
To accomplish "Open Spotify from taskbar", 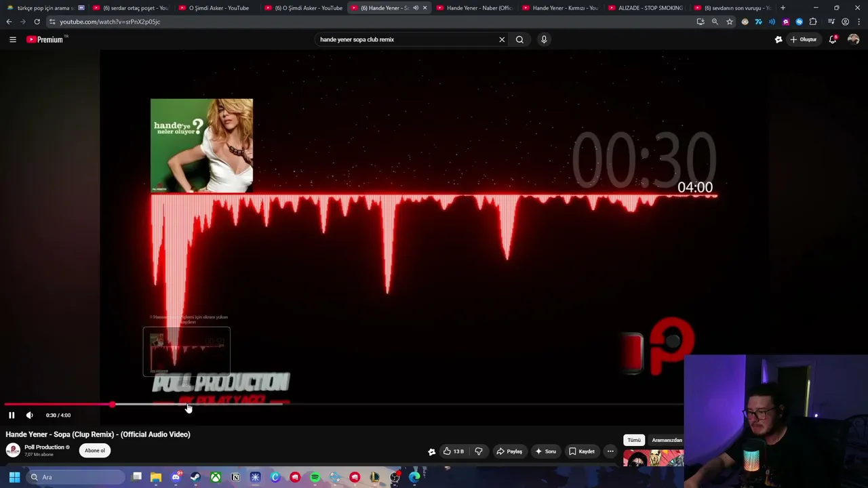I will pyautogui.click(x=315, y=477).
